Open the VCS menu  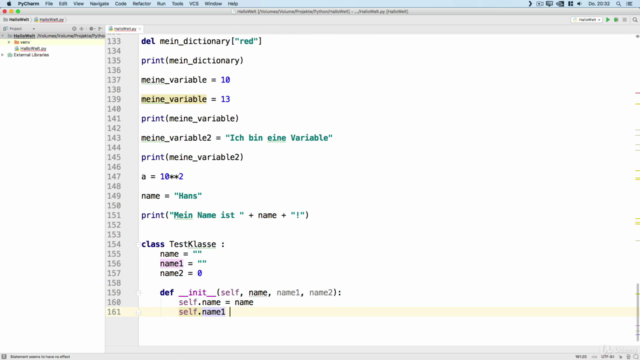pyautogui.click(x=194, y=4)
